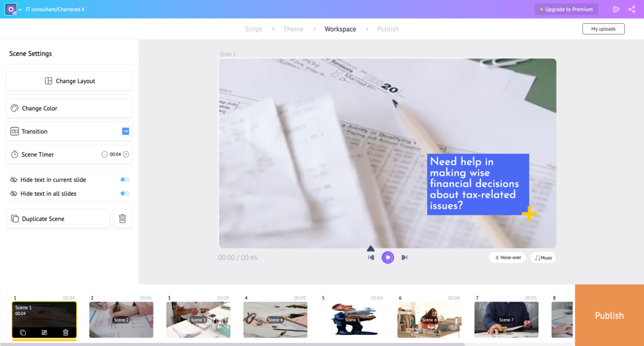Delete Scene 1 from thumbnail trash icon
This screenshot has width=644, height=346.
click(x=65, y=333)
